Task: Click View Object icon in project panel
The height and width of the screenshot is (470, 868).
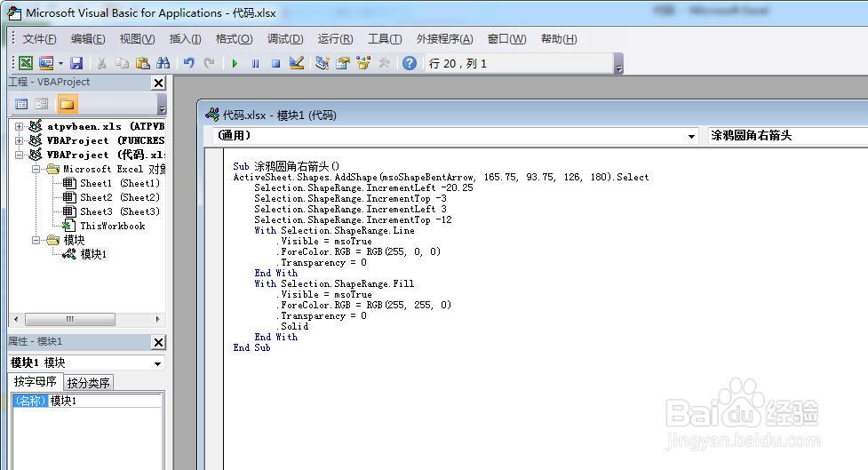Action: click(x=42, y=104)
